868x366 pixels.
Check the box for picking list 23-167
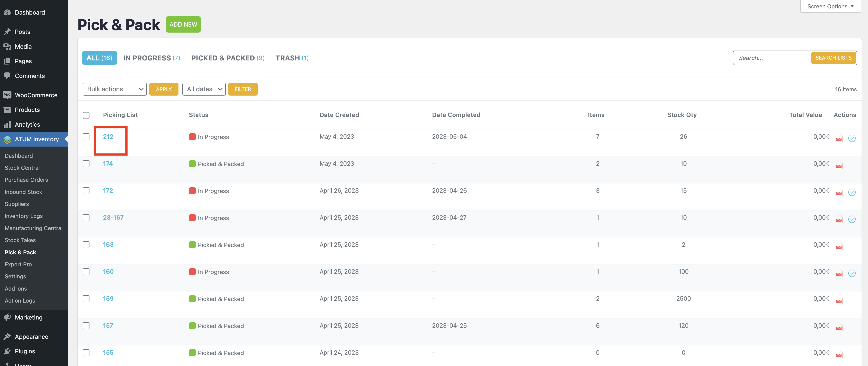tap(86, 217)
